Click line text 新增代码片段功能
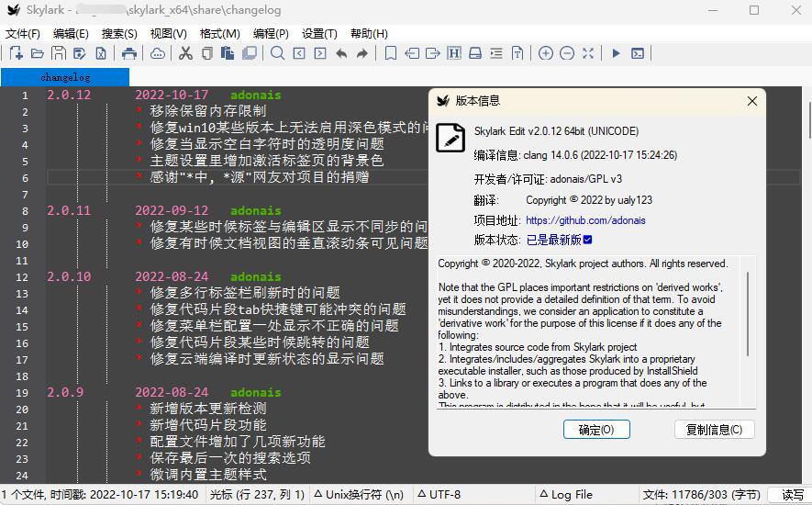This screenshot has width=812, height=505. [x=207, y=426]
